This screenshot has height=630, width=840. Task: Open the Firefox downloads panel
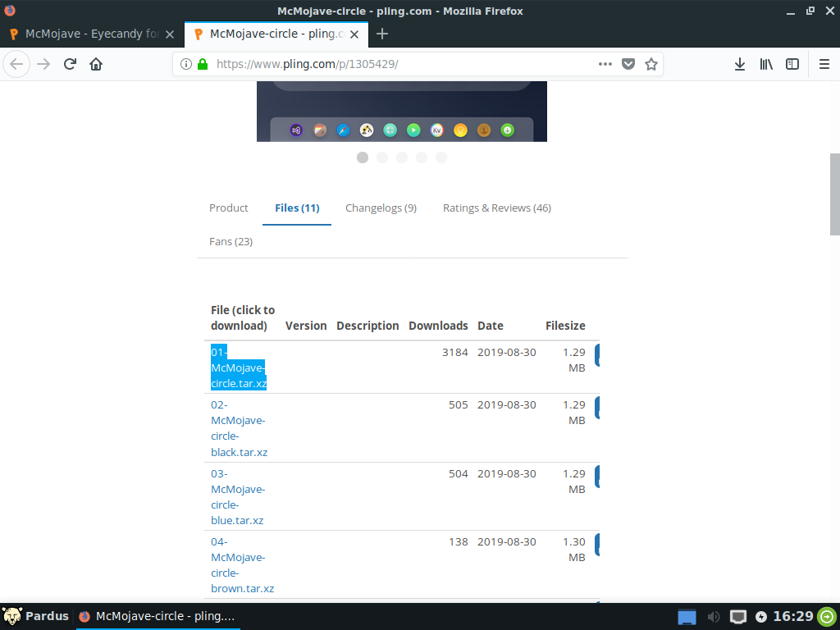[740, 64]
